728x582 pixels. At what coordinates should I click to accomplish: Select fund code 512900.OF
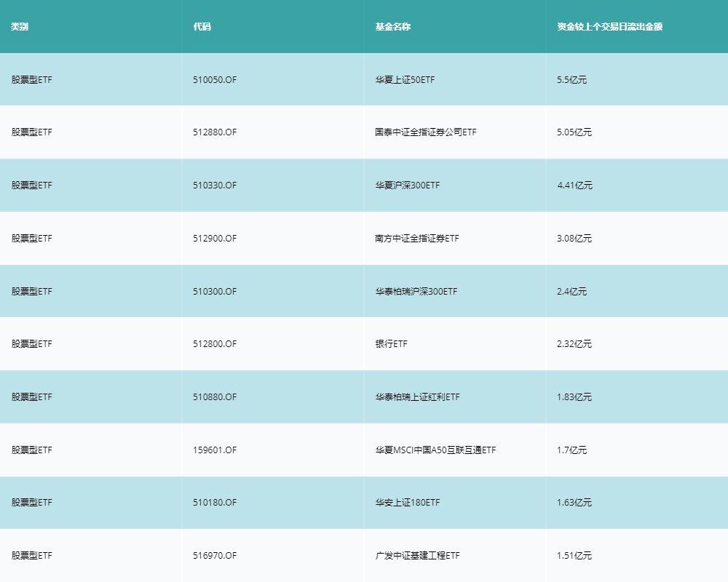tap(215, 238)
